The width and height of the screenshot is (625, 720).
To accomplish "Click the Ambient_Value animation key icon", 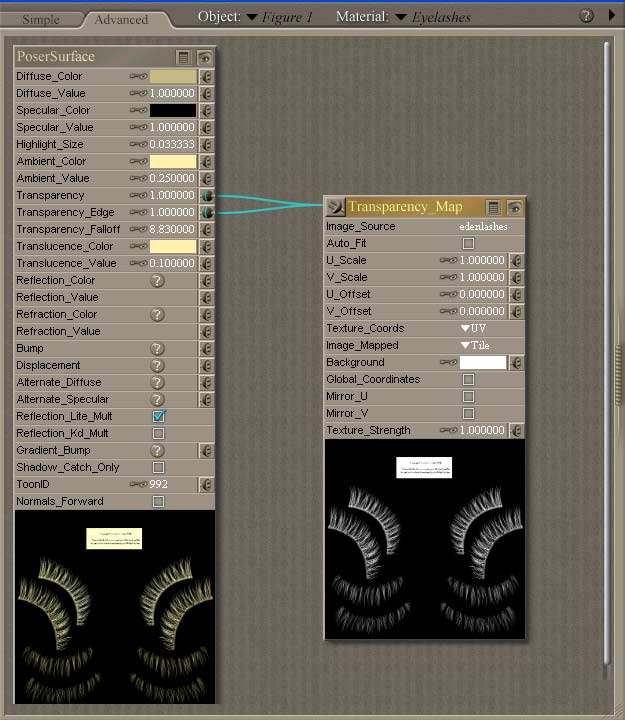I will click(138, 178).
